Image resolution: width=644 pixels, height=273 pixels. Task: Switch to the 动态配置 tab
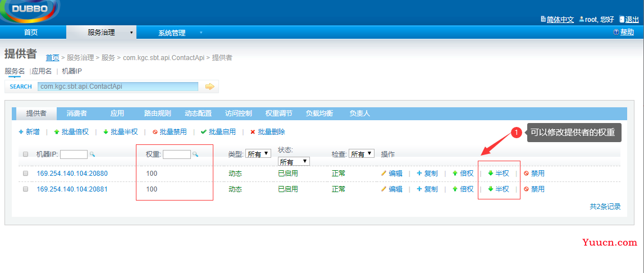pos(198,113)
